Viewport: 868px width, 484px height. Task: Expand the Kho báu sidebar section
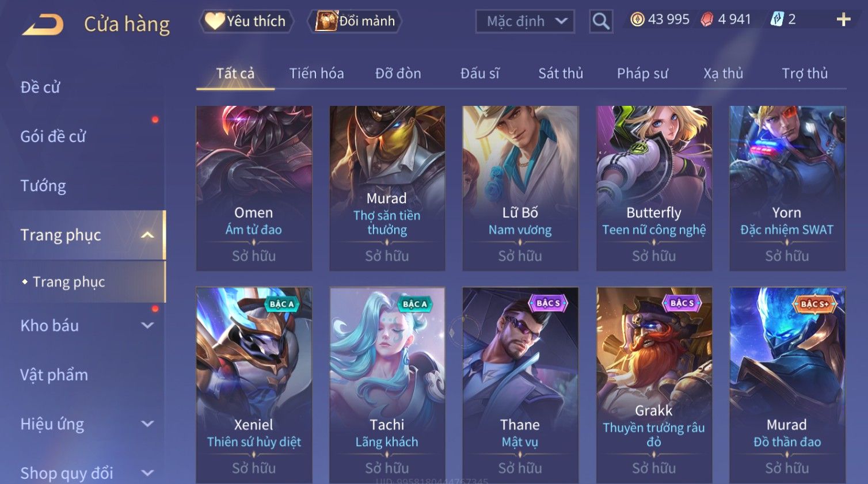[147, 325]
